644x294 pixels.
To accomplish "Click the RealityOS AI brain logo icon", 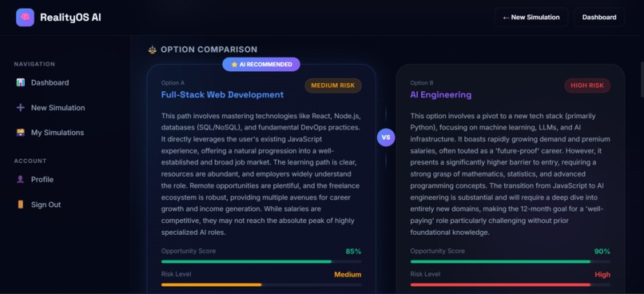I will 25,18.
